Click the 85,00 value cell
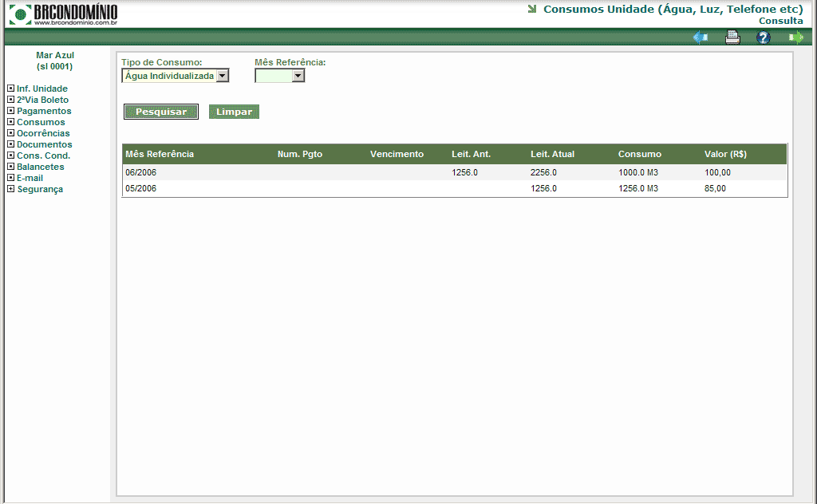Viewport: 817px width, 504px height. pos(715,188)
